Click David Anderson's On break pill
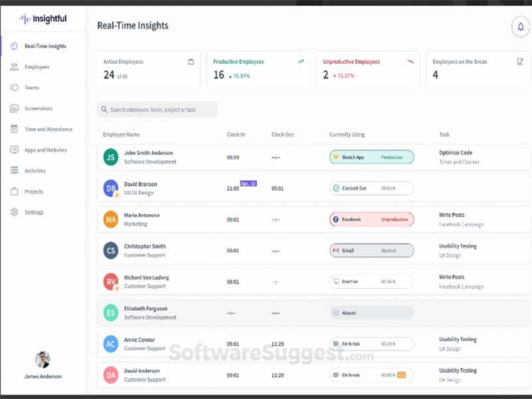Screen dimensions: 532x399 coord(372,375)
